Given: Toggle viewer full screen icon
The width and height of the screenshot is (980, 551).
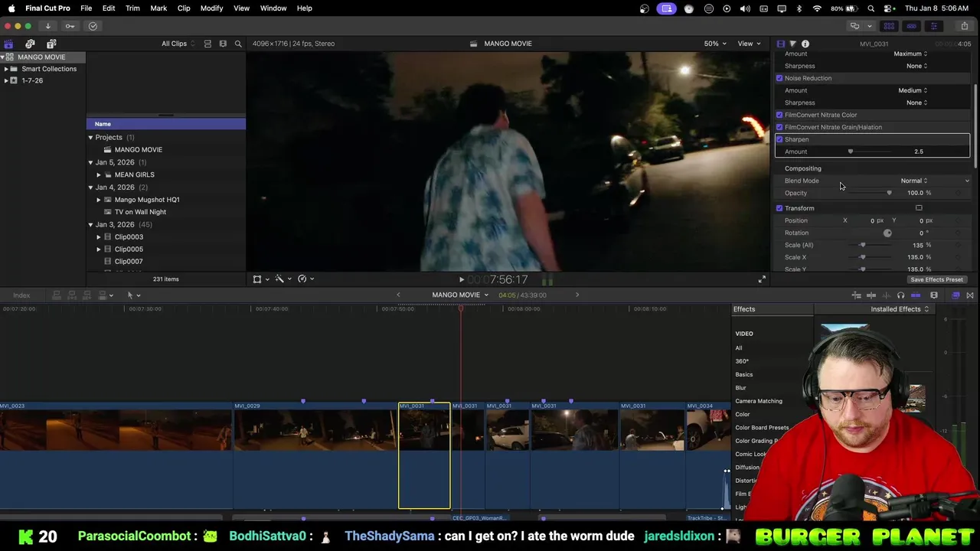Looking at the screenshot, I should point(762,279).
